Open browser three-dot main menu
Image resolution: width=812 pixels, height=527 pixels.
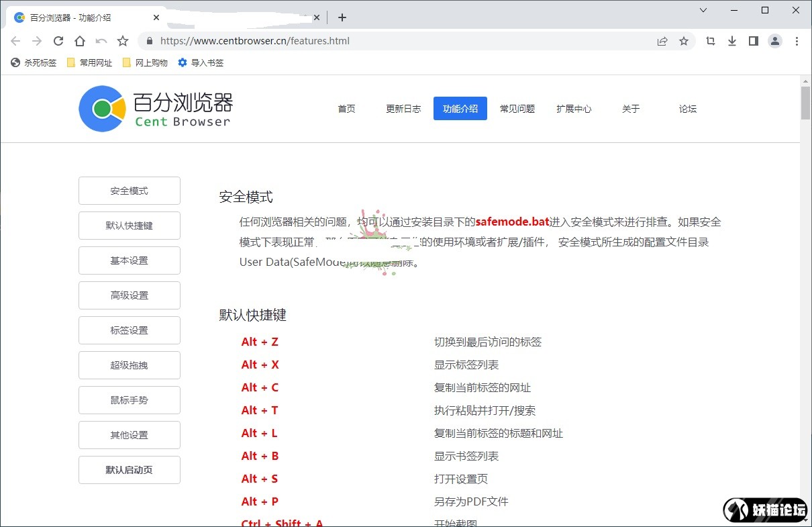[x=797, y=41]
